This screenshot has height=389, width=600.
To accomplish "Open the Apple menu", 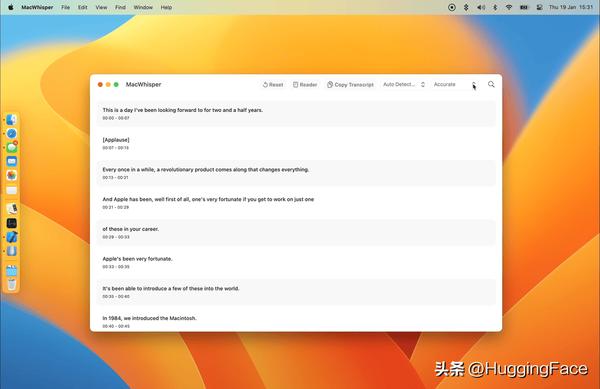I will (10, 7).
